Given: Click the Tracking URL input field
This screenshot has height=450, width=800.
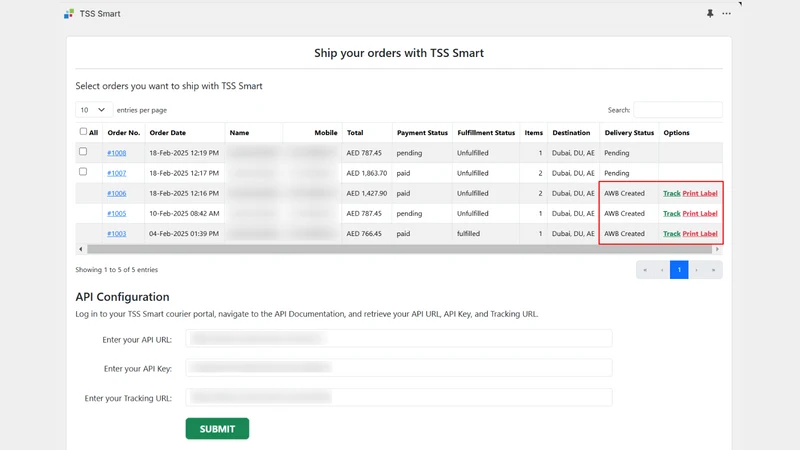Looking at the screenshot, I should pyautogui.click(x=399, y=397).
